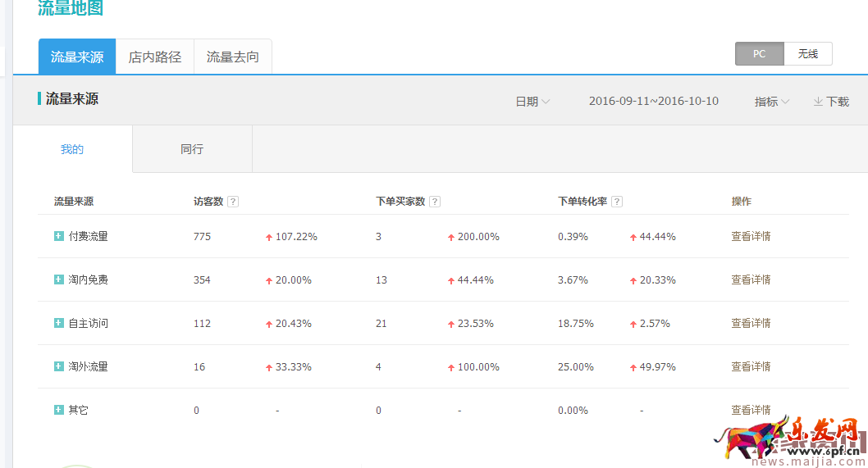
Task: Expand the 付费流量 row
Action: [x=58, y=236]
